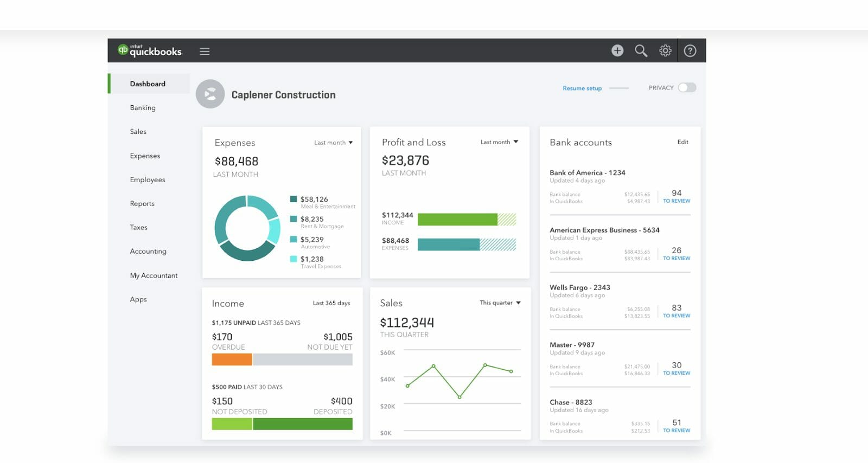Image resolution: width=868 pixels, height=463 pixels.
Task: Select My Accountant in the sidebar
Action: [154, 275]
